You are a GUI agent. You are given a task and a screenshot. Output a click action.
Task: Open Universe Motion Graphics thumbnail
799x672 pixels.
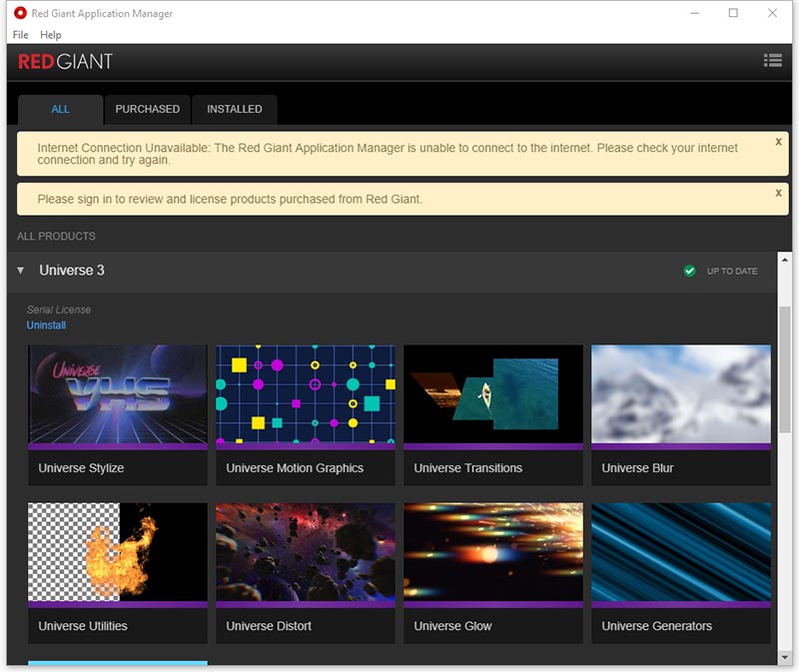tap(306, 393)
